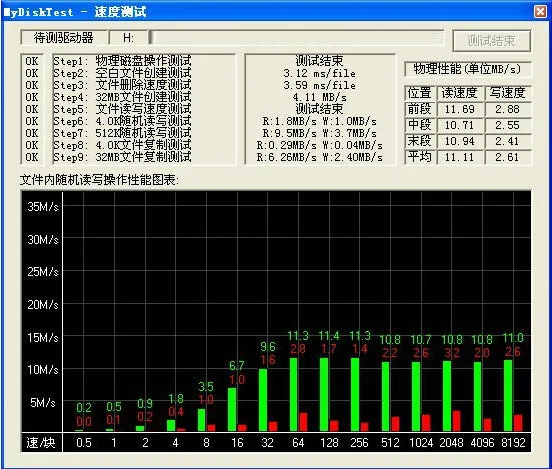Click the 512 block size axis label
This screenshot has height=469, width=552.
click(390, 442)
